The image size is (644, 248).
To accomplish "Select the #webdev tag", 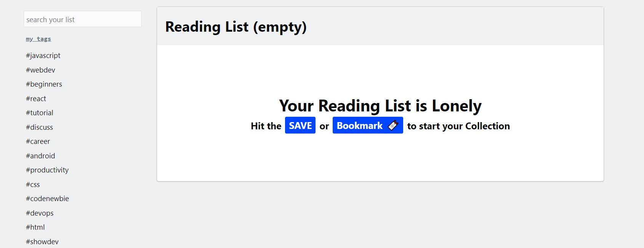I will (x=40, y=70).
